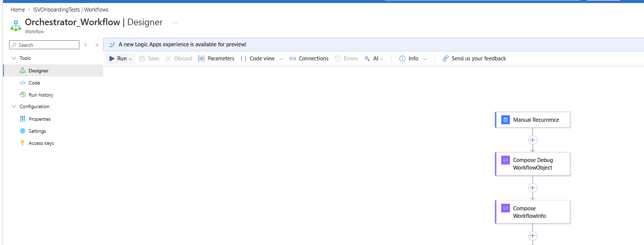This screenshot has width=644, height=245.
Task: Click the Code brackets sidebar icon
Action: (x=22, y=83)
